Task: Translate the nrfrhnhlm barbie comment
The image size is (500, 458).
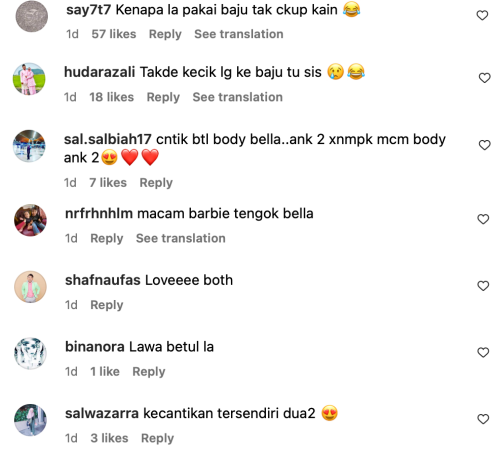Action: point(181,238)
